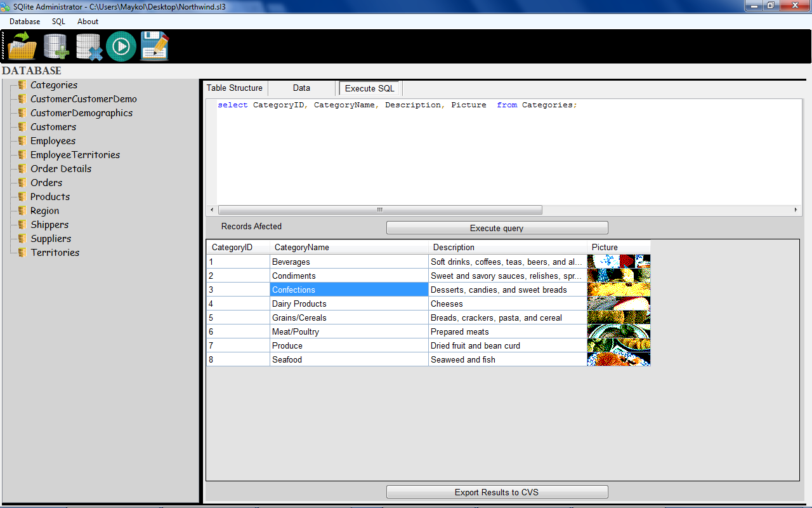
Task: Click the SQL editor horizontal scrollbar
Action: (379, 210)
